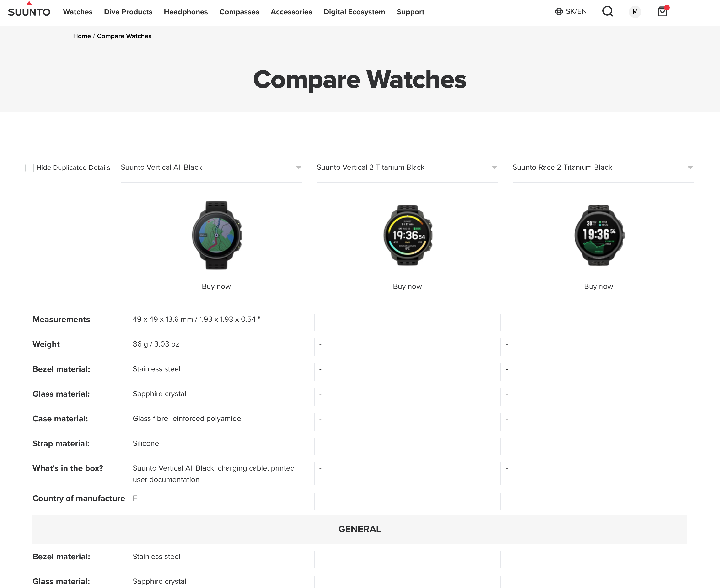
Task: Click the Suunto Race 2 Titanium watch image
Action: pyautogui.click(x=599, y=235)
